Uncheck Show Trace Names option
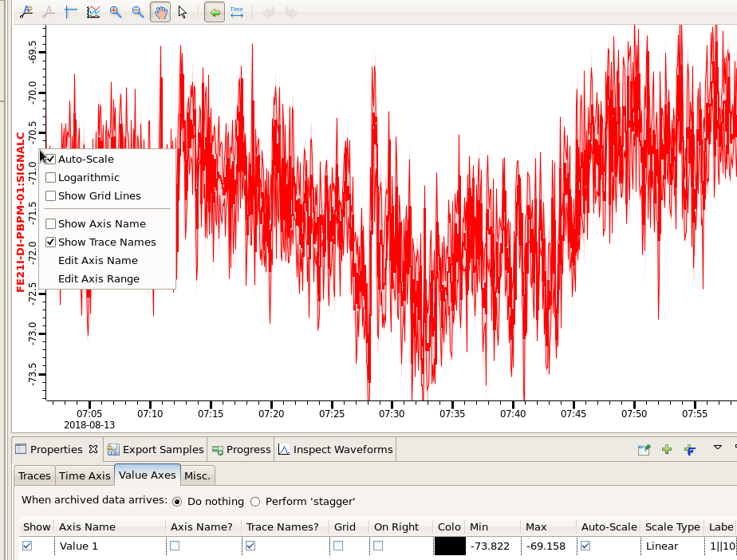This screenshot has width=737, height=560. click(x=107, y=243)
